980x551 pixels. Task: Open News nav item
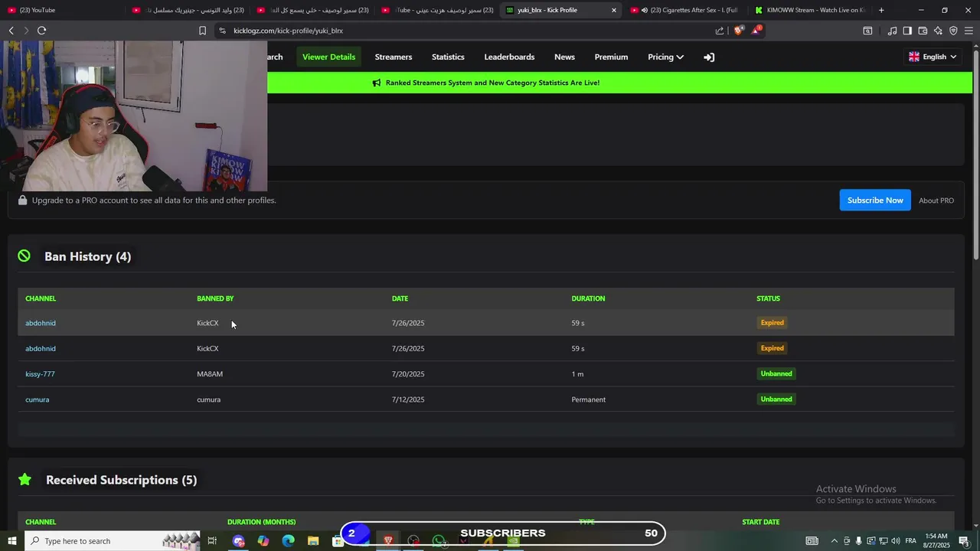(564, 57)
